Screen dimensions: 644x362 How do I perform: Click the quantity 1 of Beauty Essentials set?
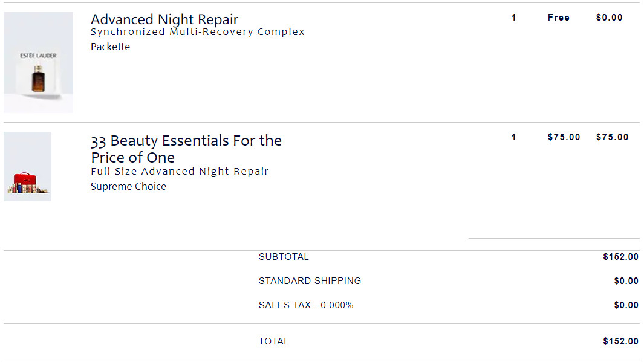click(513, 137)
